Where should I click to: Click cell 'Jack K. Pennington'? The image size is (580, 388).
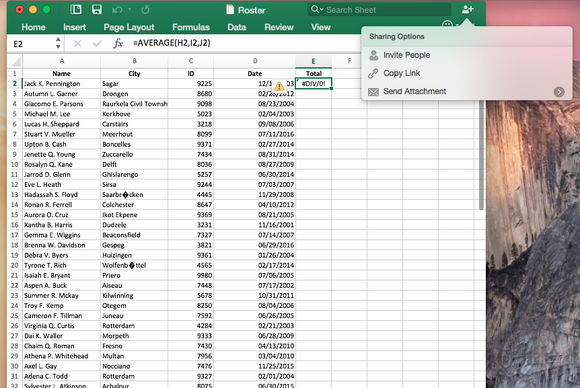[61, 84]
